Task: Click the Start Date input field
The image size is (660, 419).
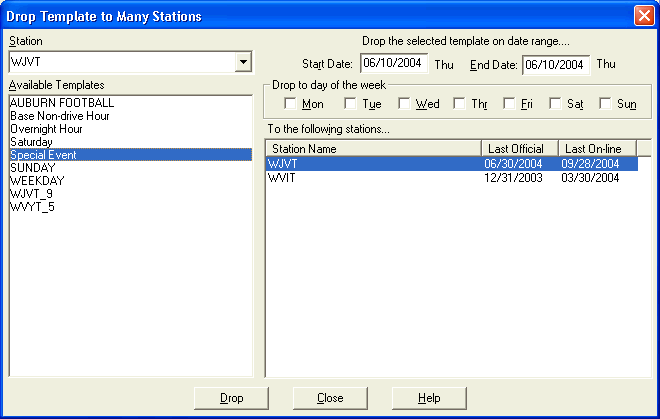Action: (393, 64)
